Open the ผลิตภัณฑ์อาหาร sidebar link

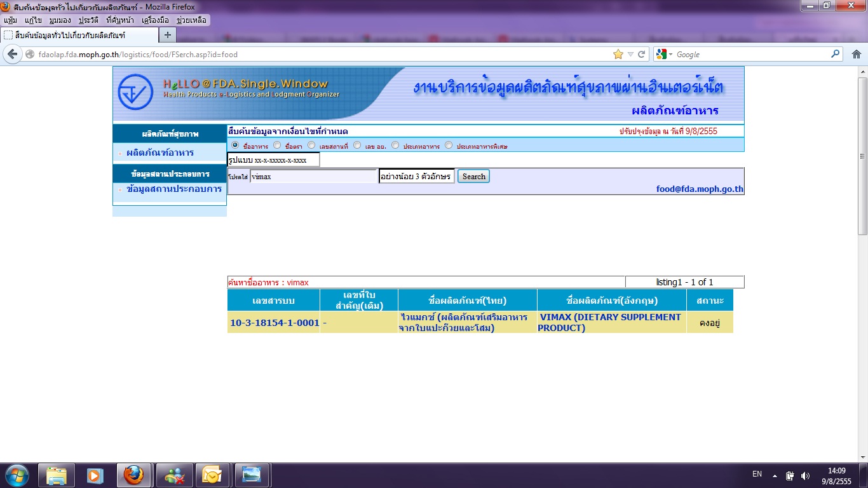(x=160, y=152)
